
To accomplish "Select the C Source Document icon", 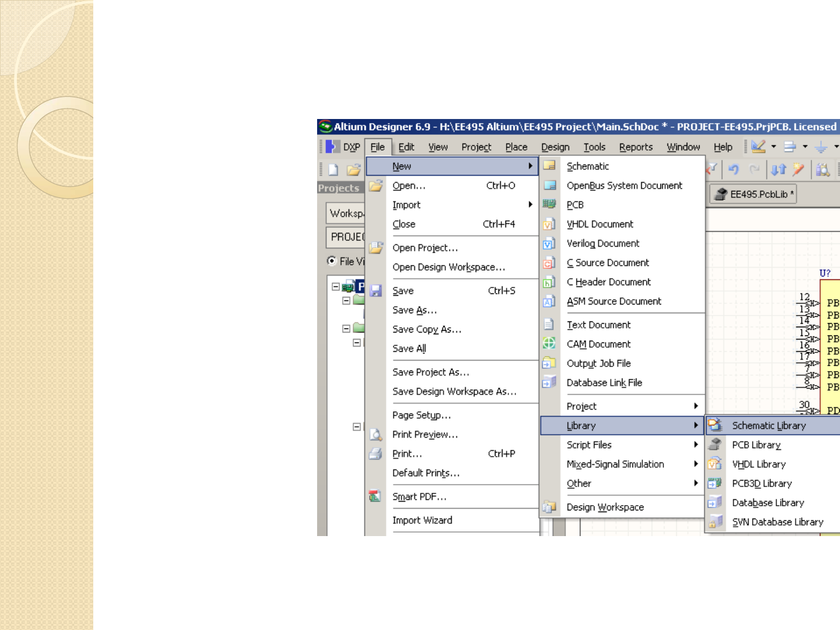I will [x=549, y=262].
